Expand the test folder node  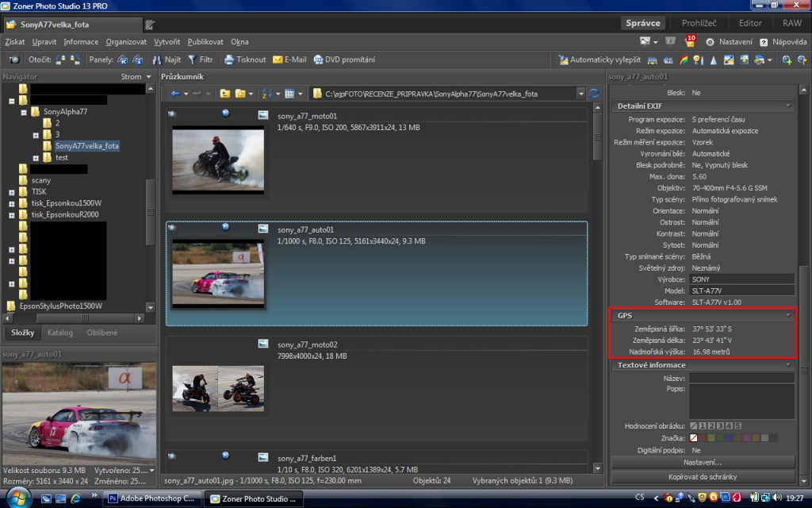[x=36, y=158]
